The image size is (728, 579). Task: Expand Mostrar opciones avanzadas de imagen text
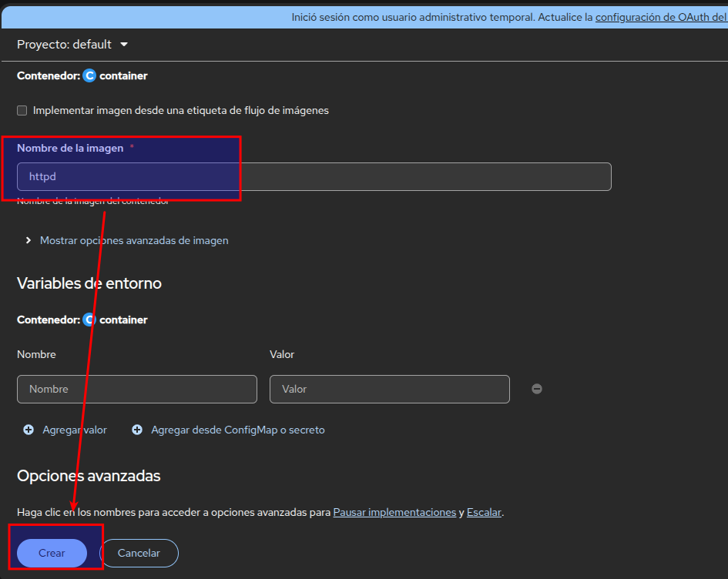tap(134, 240)
